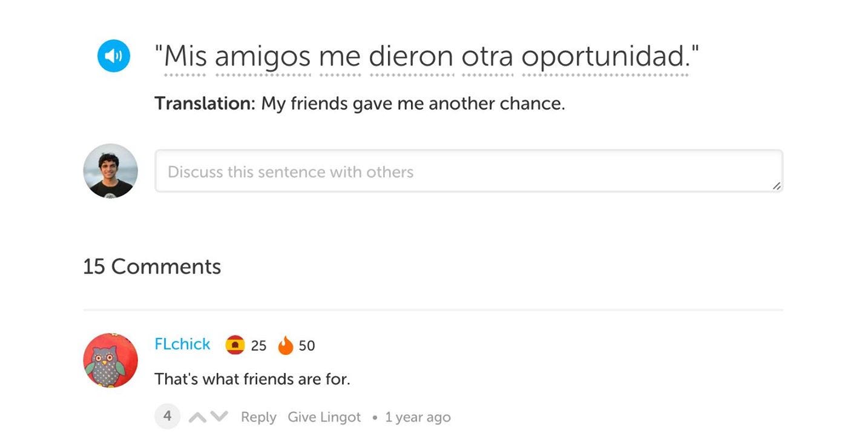This screenshot has width=868, height=436.
Task: Show hint for the word 'dieron'
Action: [411, 56]
